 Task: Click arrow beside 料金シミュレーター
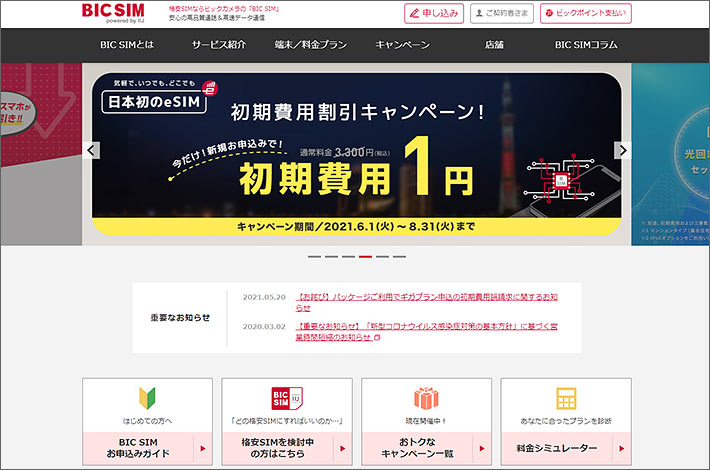(622, 448)
